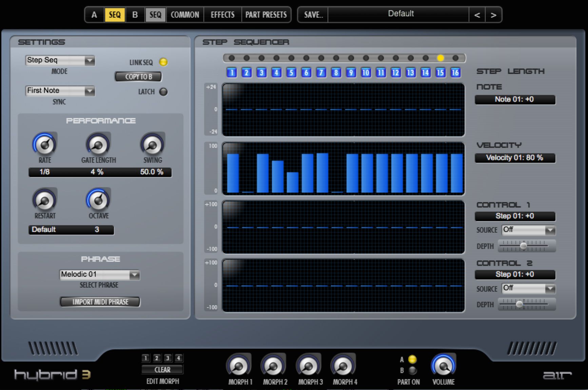Select step length button 5
Image resolution: width=588 pixels, height=390 pixels.
point(291,72)
